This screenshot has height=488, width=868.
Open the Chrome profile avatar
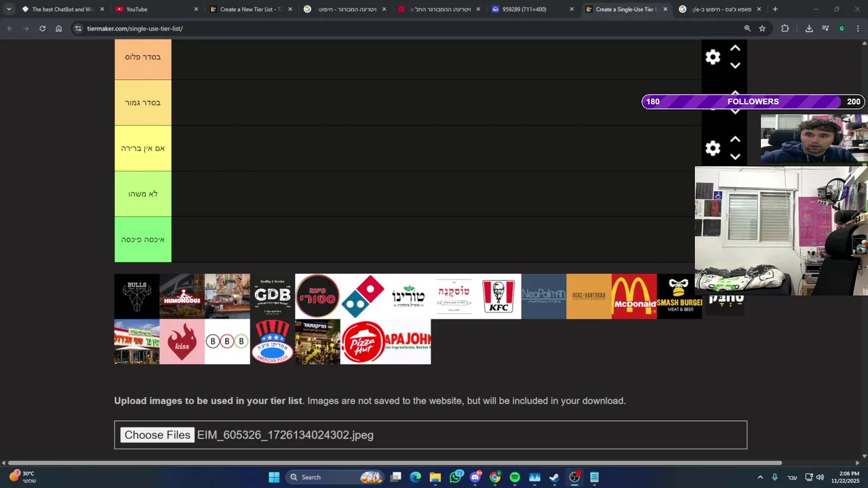click(842, 28)
